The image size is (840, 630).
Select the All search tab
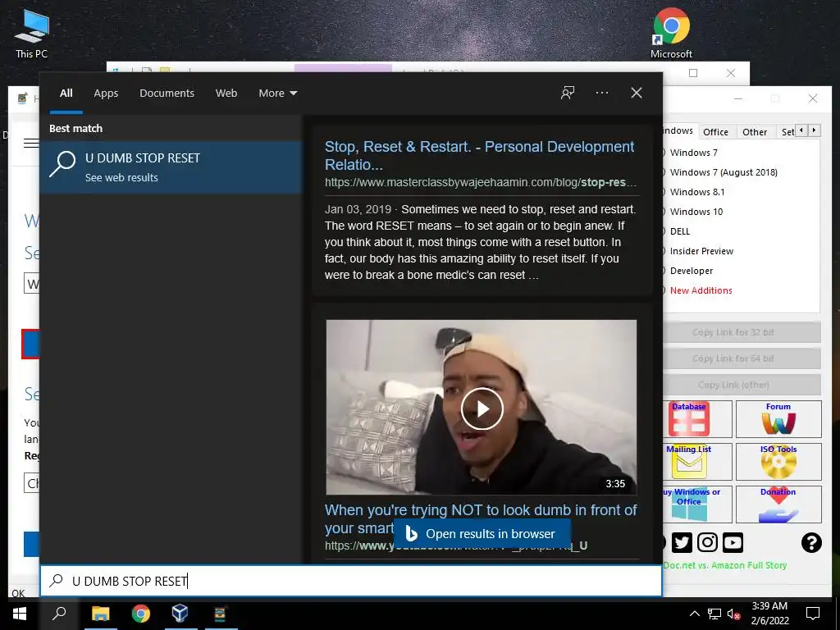click(x=66, y=94)
